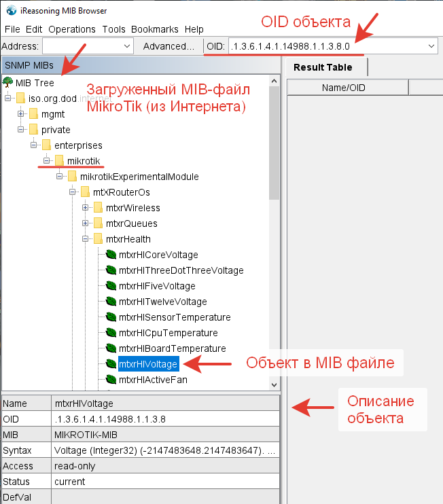Click the Syntax value Voltage (Integer32) cell
Image resolution: width=443 pixels, height=504 pixels.
point(165,450)
